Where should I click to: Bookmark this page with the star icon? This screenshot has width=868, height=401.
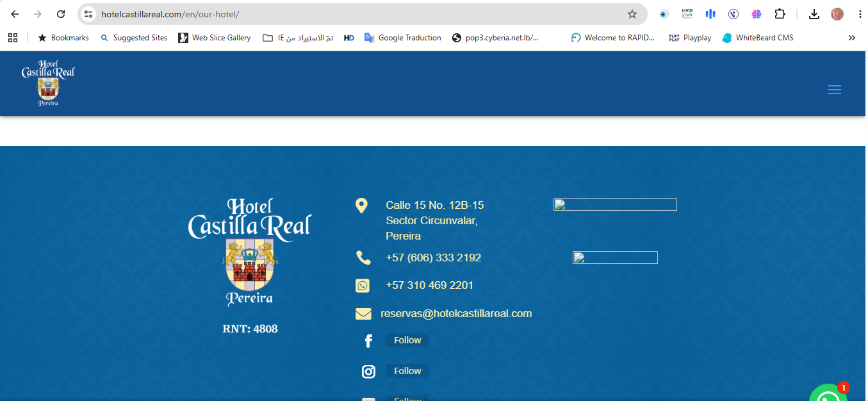[632, 14]
